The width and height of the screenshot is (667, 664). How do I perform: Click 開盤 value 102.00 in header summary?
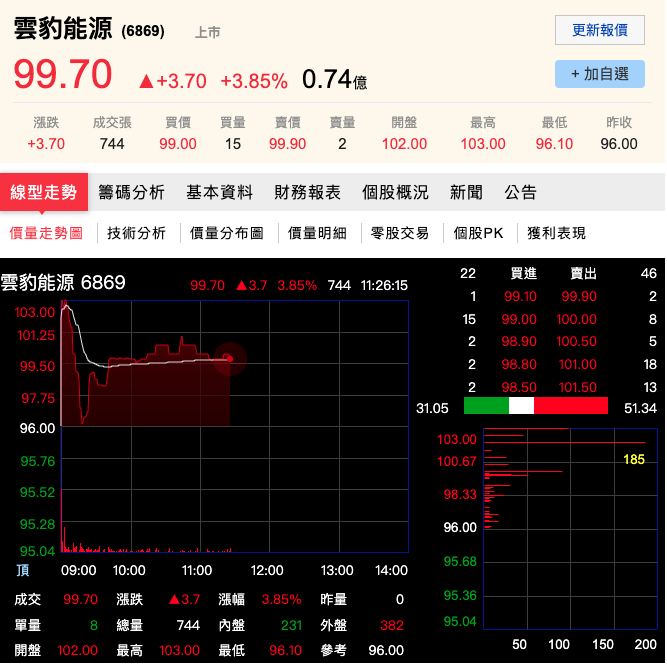tap(404, 144)
